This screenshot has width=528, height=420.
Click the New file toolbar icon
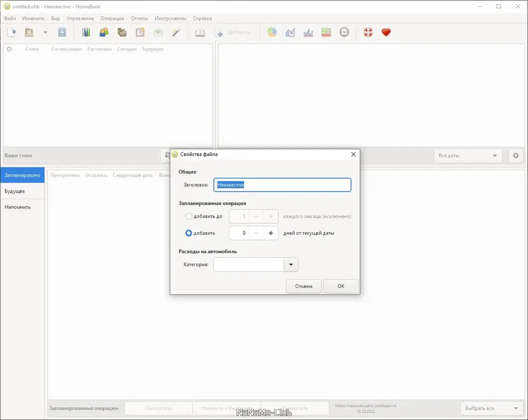tap(12, 32)
